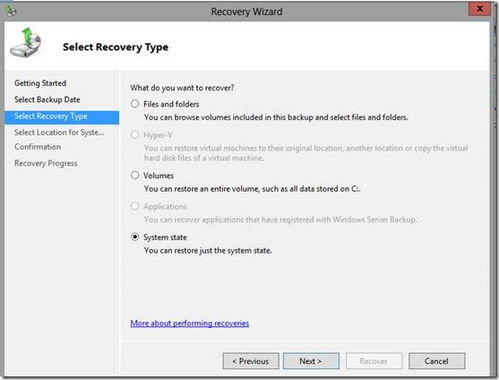The height and width of the screenshot is (380, 499).
Task: Open More about performing recoveries link
Action: (190, 323)
